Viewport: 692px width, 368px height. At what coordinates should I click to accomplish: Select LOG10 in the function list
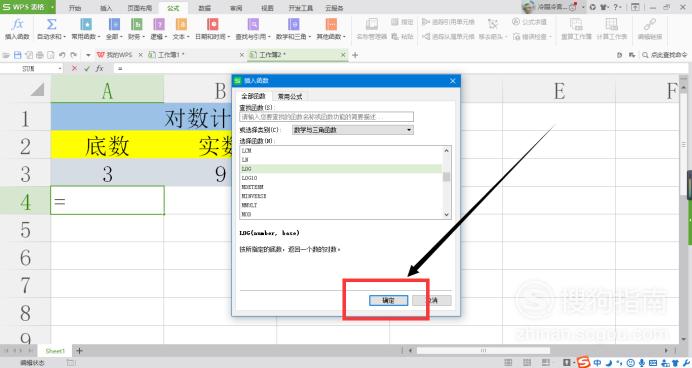tap(341, 178)
